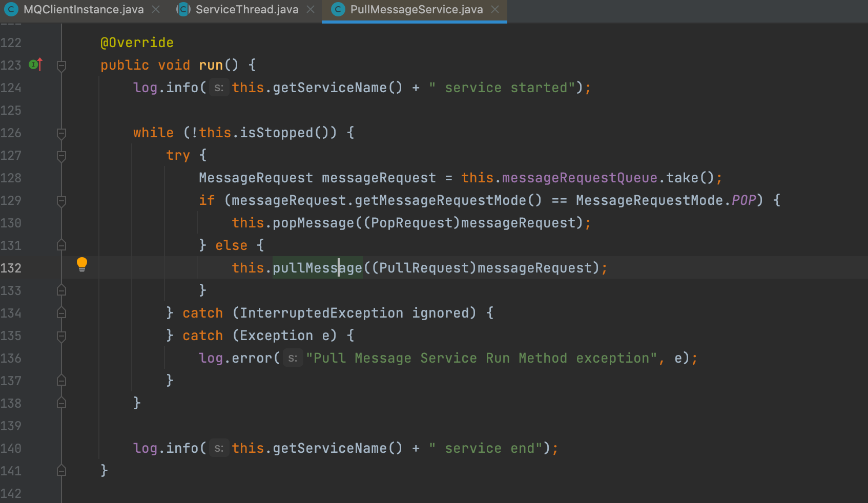Click isStopped in the while condition
This screenshot has height=503, width=868.
tap(277, 133)
